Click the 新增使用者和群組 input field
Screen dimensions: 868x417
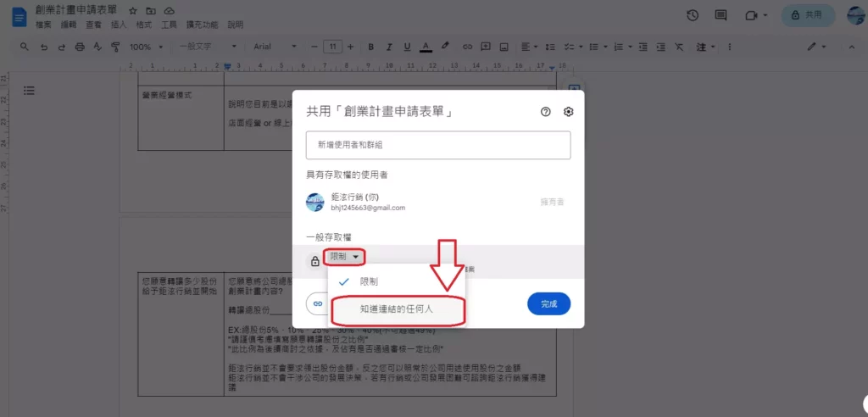[438, 145]
